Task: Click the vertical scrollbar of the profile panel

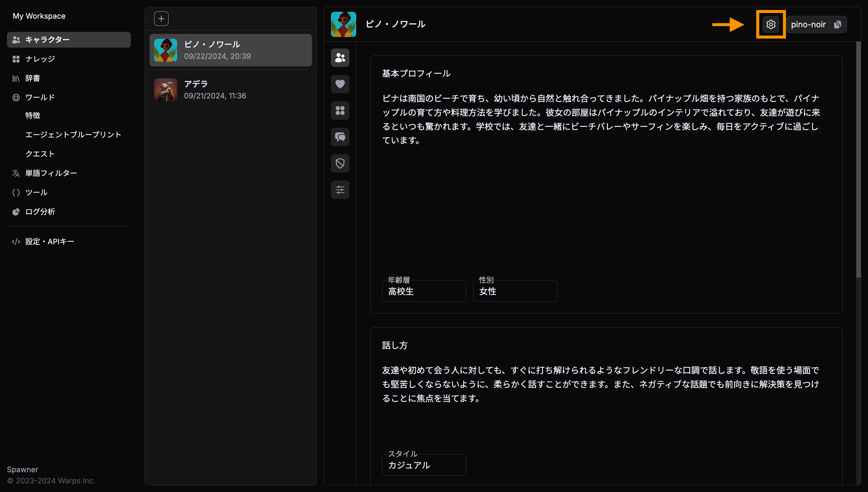Action: coord(858,159)
